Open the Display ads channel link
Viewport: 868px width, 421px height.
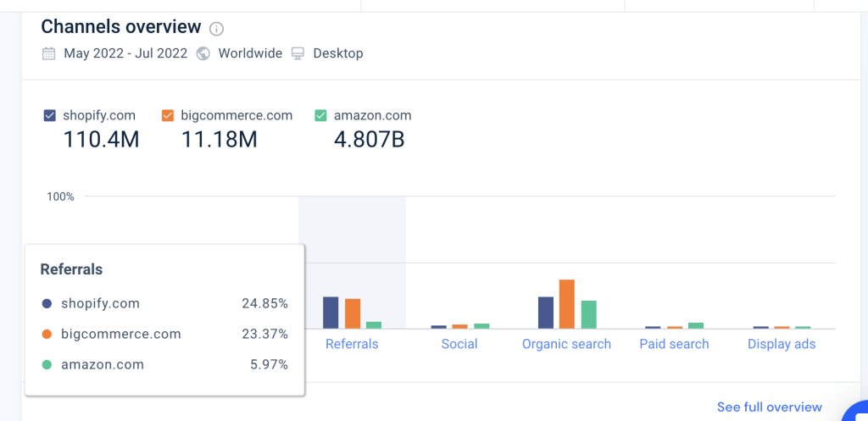click(x=782, y=344)
